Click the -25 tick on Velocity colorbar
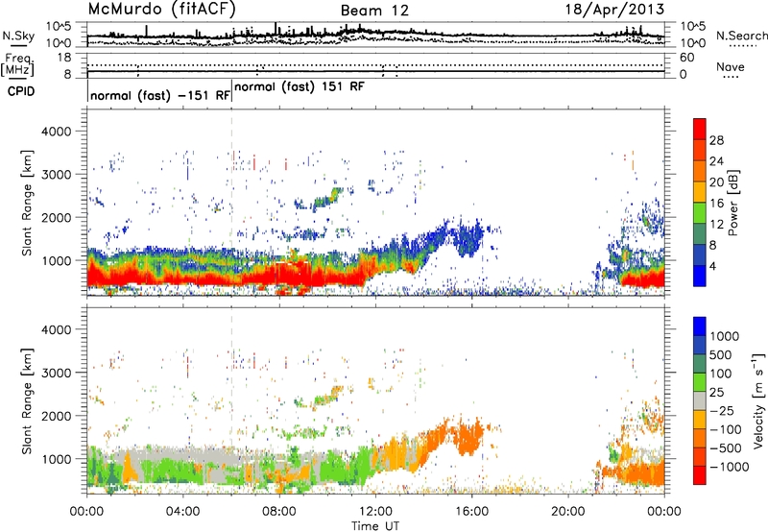 [x=722, y=410]
